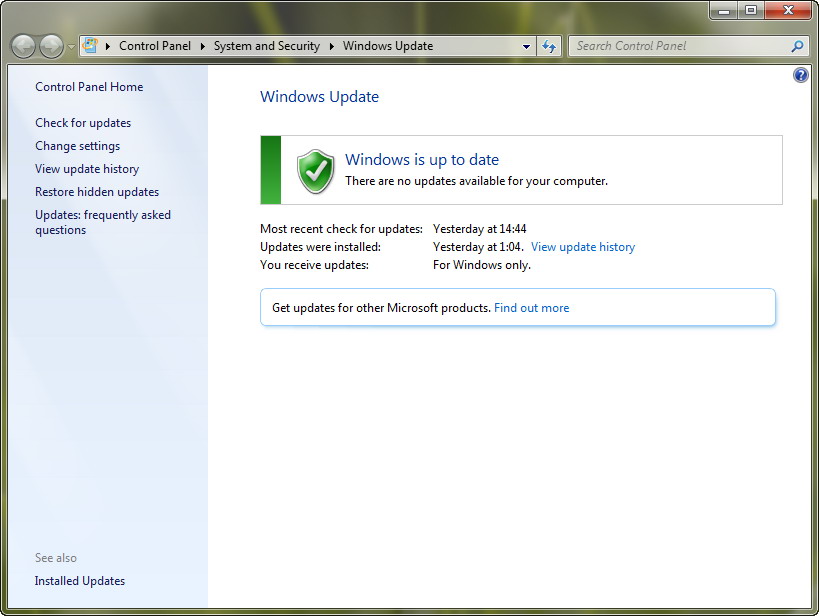Click 'For Windows only.' text

click(x=482, y=265)
